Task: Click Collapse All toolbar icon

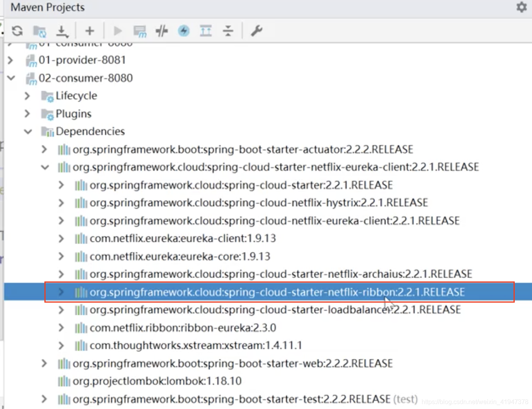Action: click(x=228, y=31)
